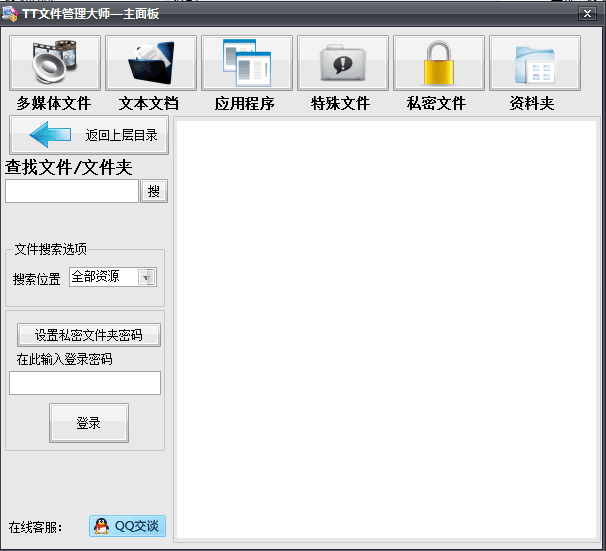Click the QQ交谈 penguin chat button

tap(127, 526)
